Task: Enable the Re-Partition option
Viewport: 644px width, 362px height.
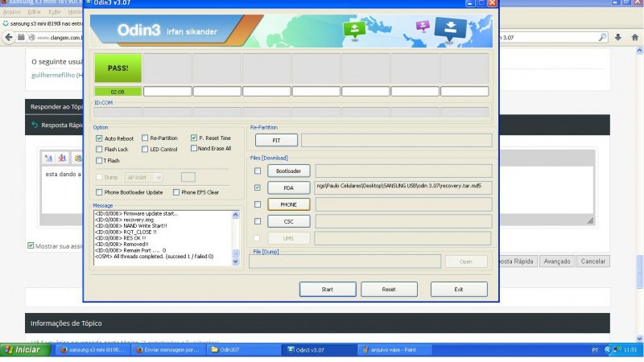Action: point(145,138)
